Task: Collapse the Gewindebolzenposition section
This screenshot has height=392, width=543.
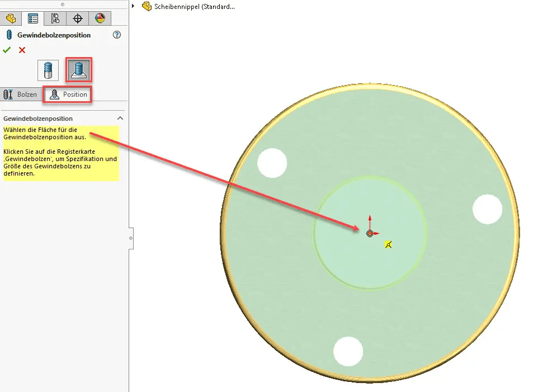Action: click(x=120, y=119)
